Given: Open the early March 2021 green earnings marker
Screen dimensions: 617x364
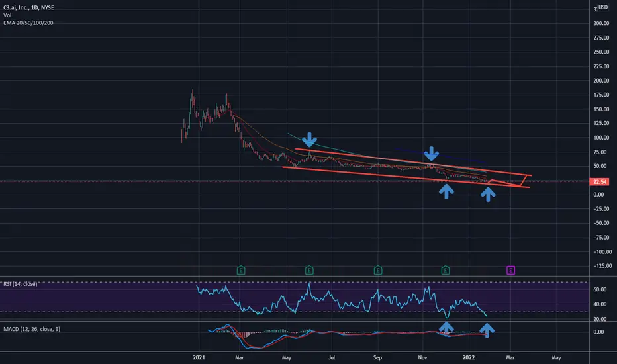Looking at the screenshot, I should pyautogui.click(x=241, y=270).
